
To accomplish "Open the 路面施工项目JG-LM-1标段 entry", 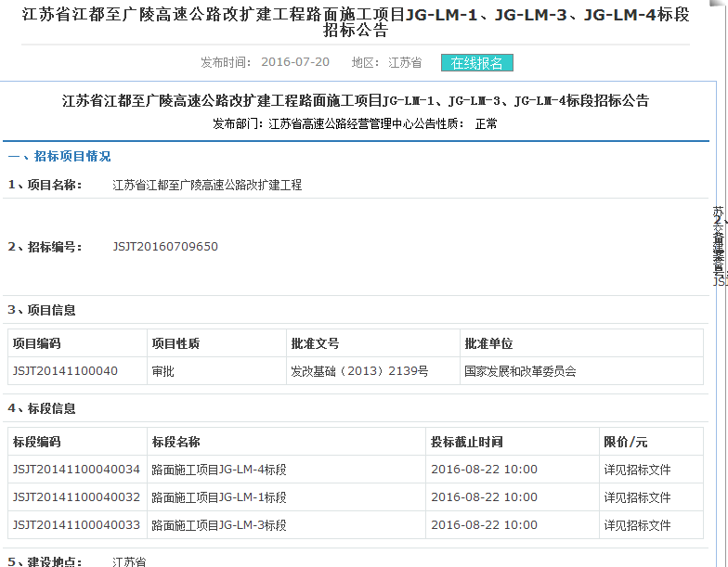I will coord(219,497).
